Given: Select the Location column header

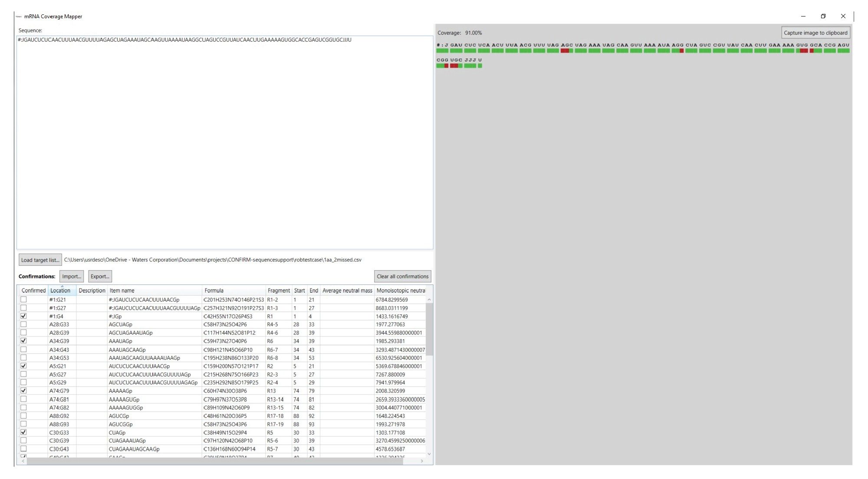Looking at the screenshot, I should (x=60, y=290).
